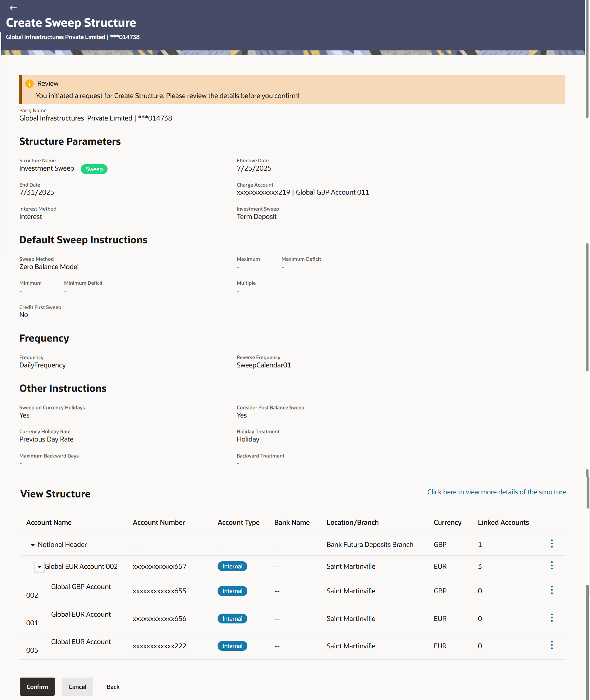Screen dimensions: 590x700
Task: Click the Confirm button
Action: (37, 686)
